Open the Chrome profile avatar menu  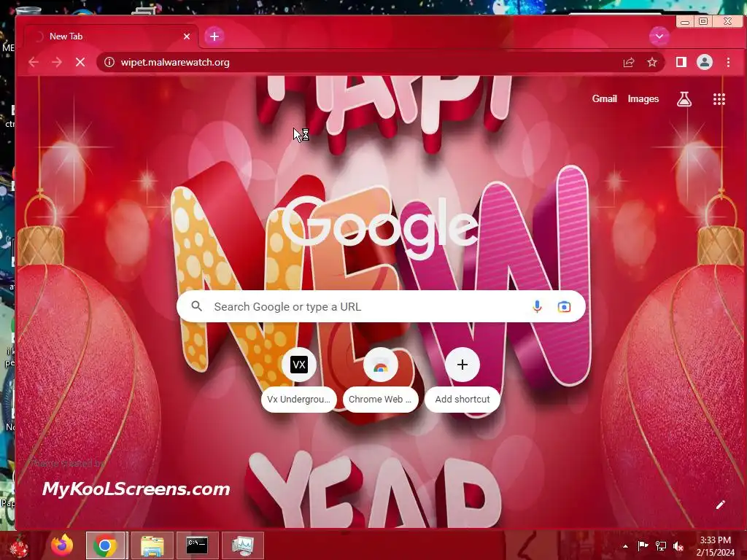tap(705, 62)
